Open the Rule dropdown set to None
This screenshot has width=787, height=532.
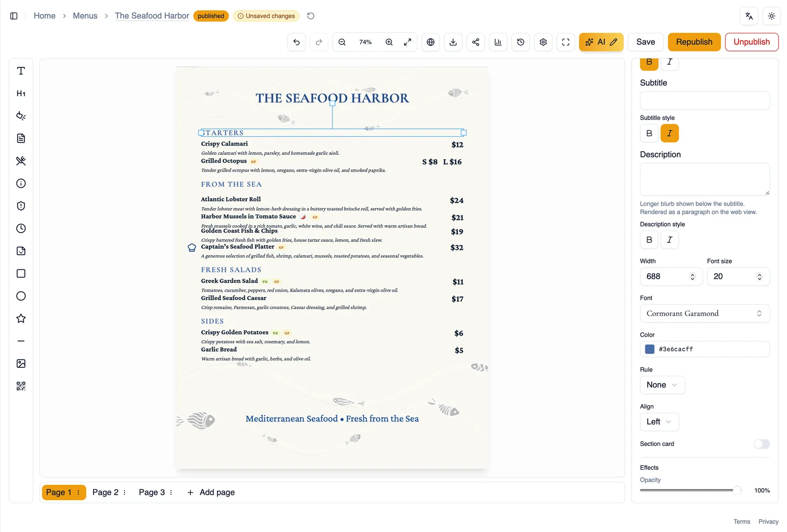pyautogui.click(x=662, y=385)
